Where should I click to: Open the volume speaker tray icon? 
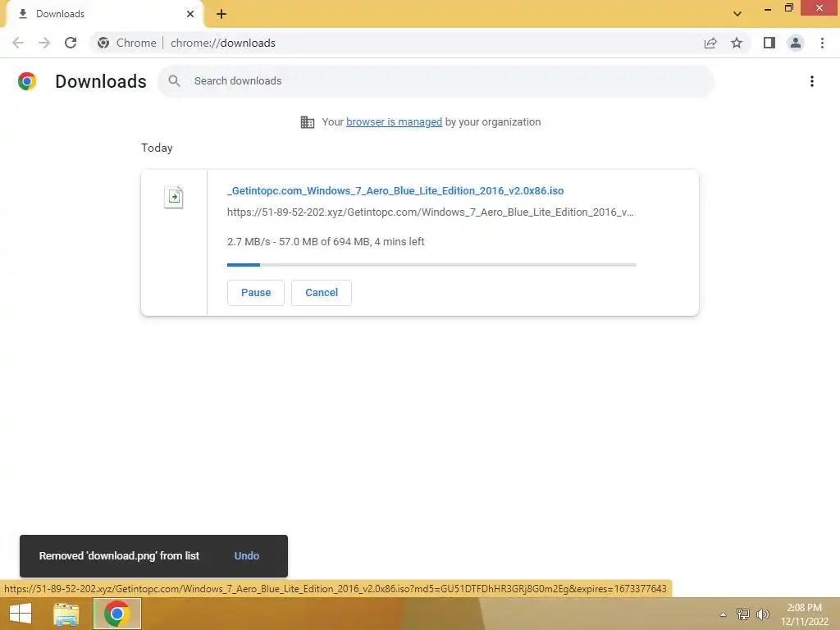pos(763,614)
